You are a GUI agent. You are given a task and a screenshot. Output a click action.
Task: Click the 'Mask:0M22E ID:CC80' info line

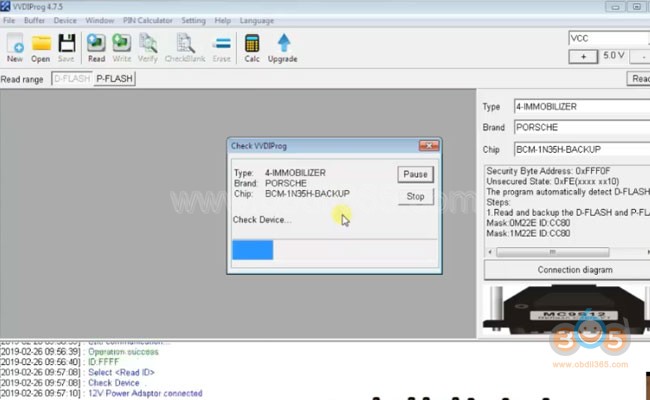pos(528,223)
